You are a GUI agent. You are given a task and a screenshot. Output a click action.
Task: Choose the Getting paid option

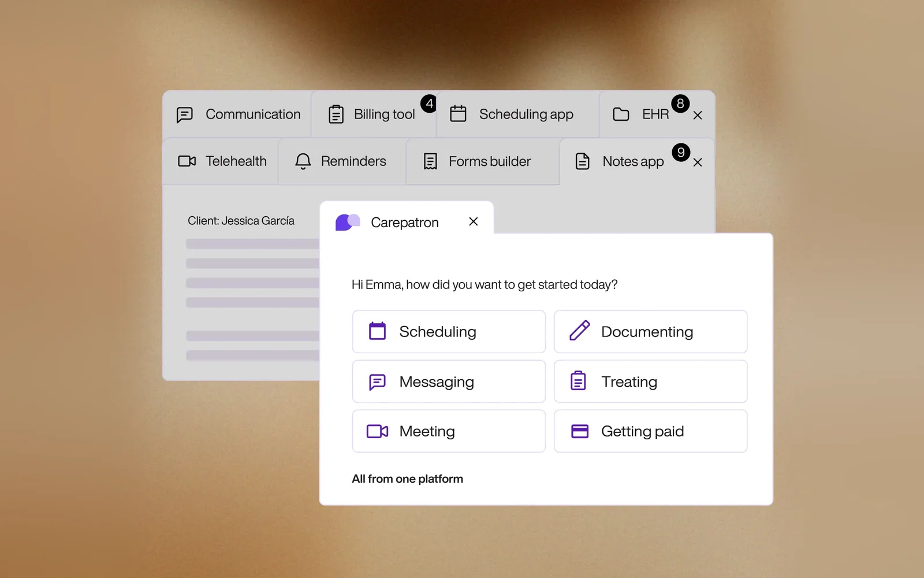click(x=651, y=431)
